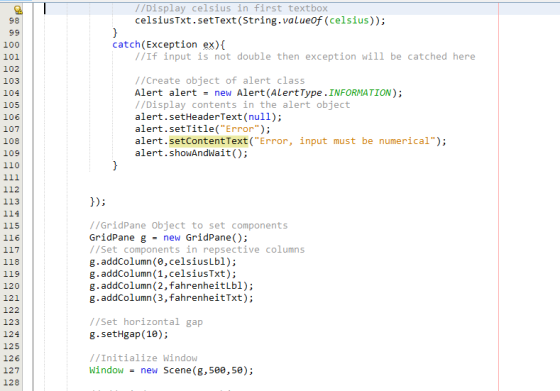Click the green Window variable
This screenshot has width=560, height=391.
[x=106, y=370]
